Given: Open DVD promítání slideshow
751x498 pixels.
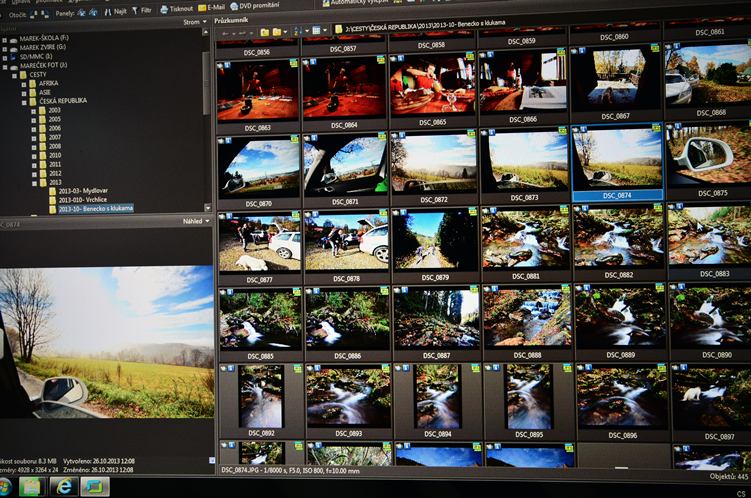Looking at the screenshot, I should click(255, 6).
